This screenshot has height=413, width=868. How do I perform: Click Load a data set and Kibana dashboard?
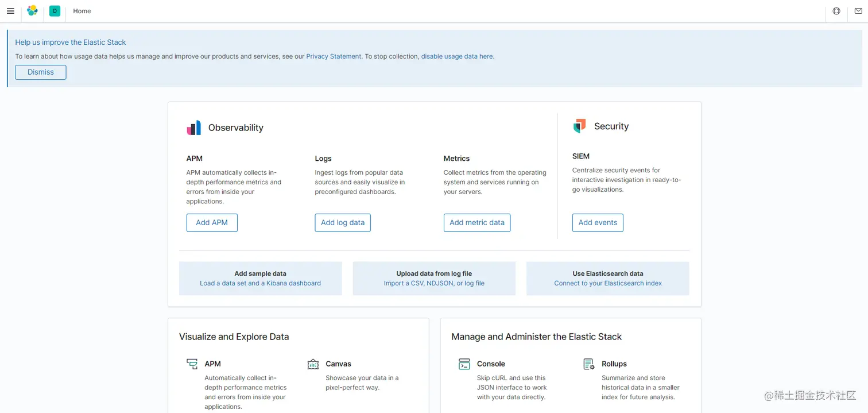pos(261,283)
